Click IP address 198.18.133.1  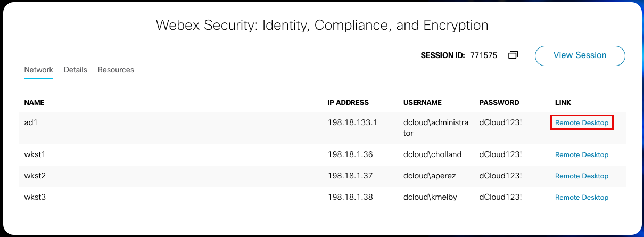pyautogui.click(x=352, y=122)
